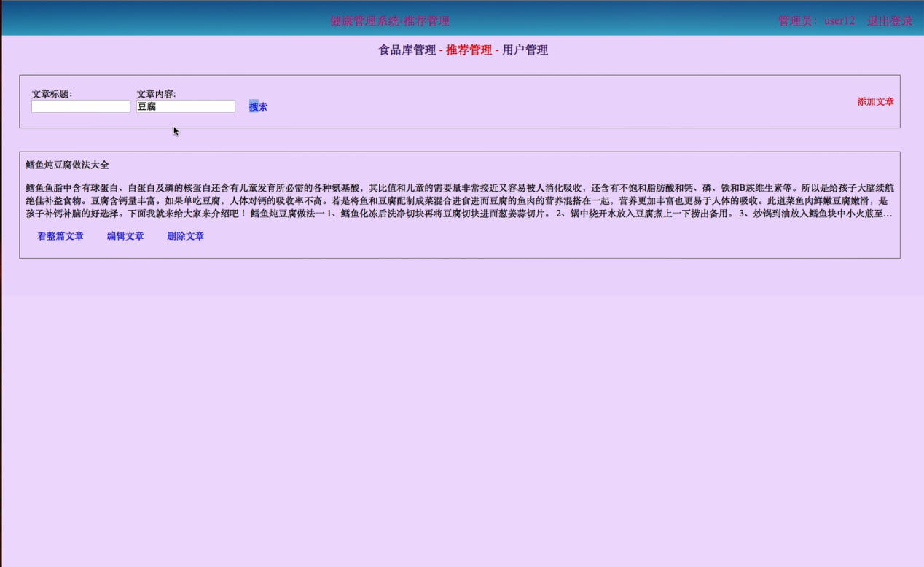This screenshot has height=567, width=924.
Task: Click 添加文章 to add an article
Action: 875,102
